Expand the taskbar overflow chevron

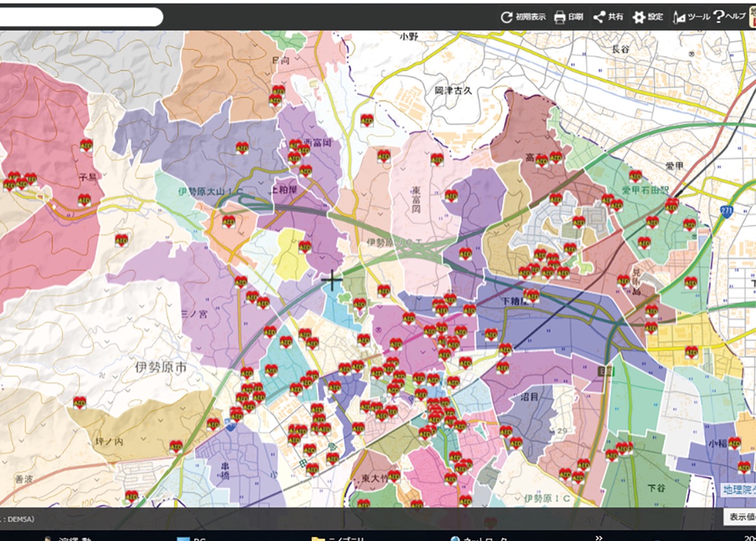[598, 537]
